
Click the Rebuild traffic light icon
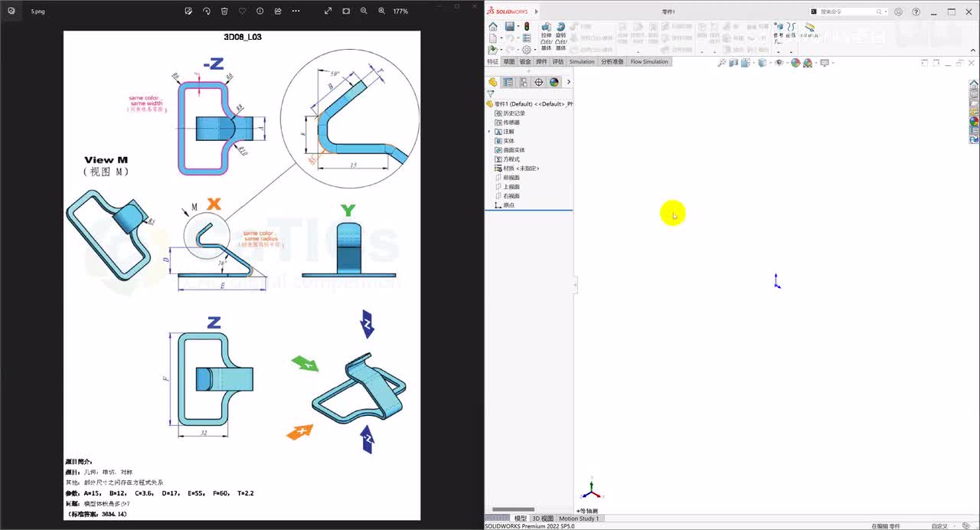pyautogui.click(x=527, y=27)
